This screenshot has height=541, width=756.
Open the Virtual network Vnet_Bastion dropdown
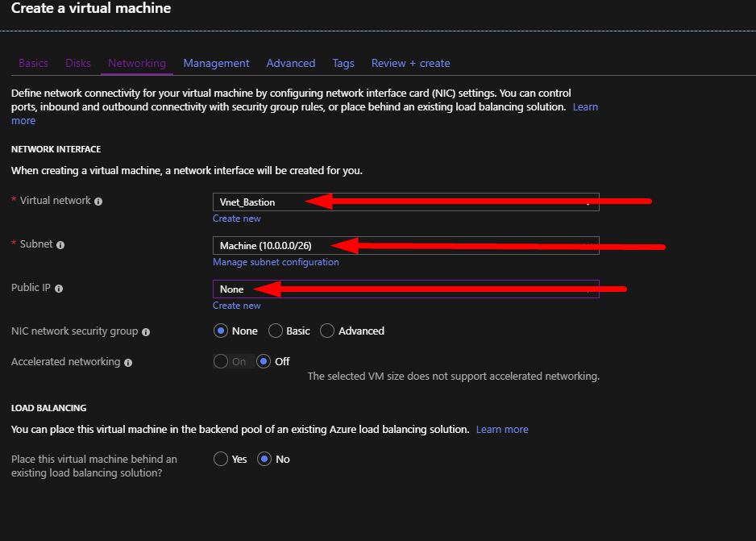(406, 202)
